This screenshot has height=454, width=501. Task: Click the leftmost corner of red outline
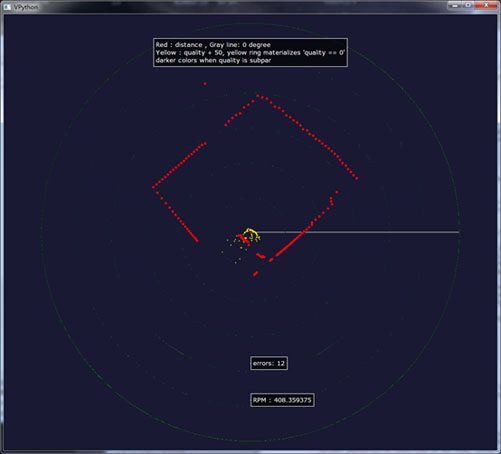[x=154, y=187]
